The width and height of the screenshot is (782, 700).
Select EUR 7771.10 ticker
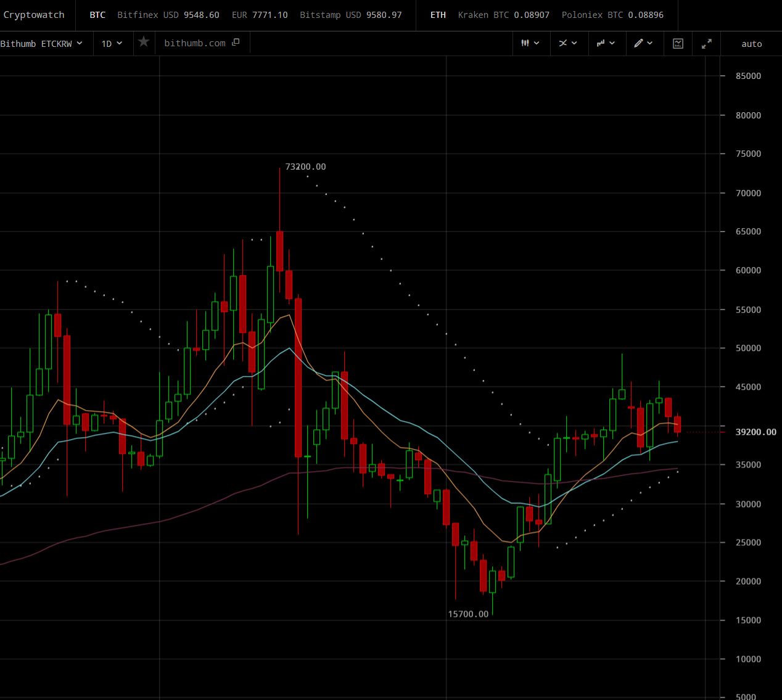[x=260, y=15]
